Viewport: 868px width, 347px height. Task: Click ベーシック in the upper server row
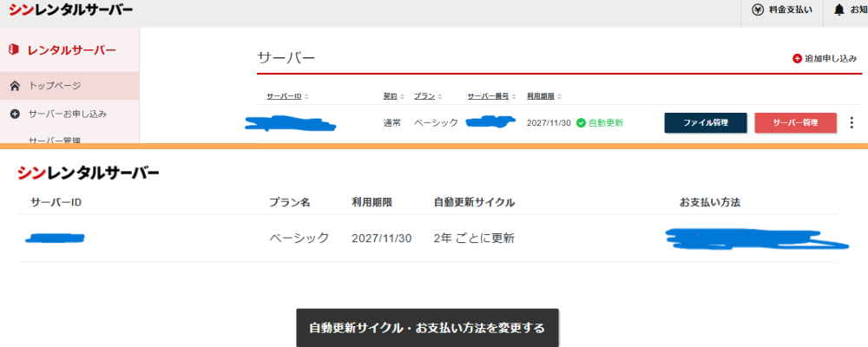(437, 123)
